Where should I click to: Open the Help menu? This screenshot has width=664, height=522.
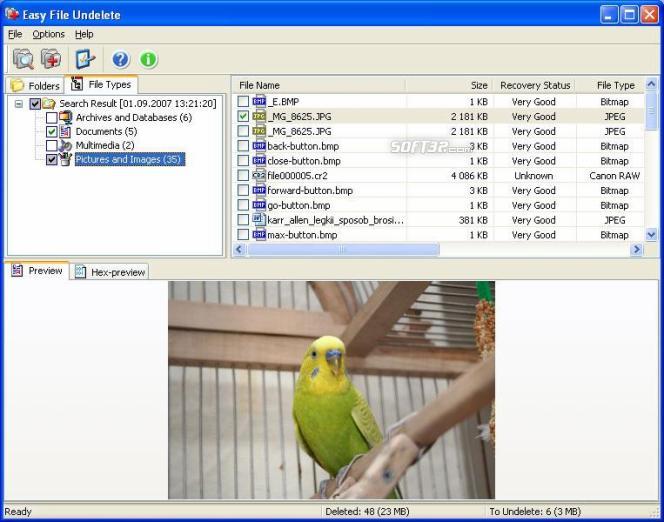84,34
